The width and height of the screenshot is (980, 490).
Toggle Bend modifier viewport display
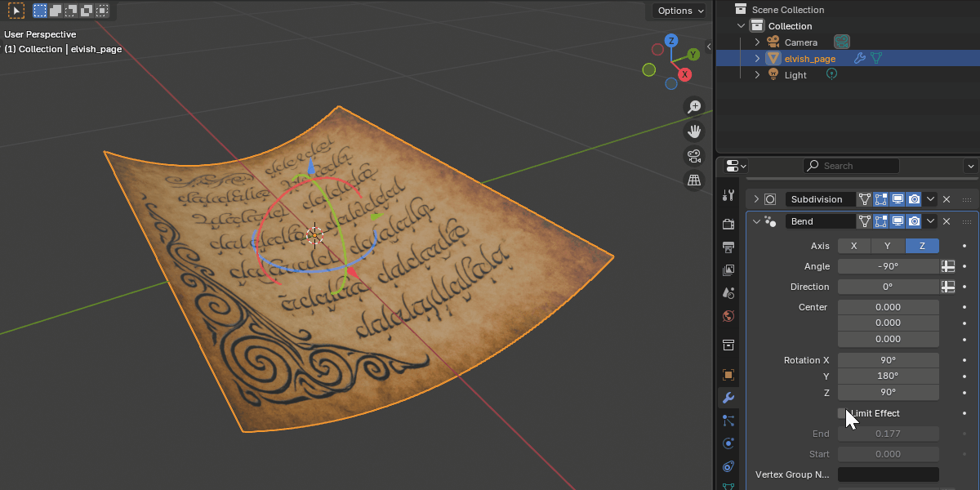coord(898,221)
